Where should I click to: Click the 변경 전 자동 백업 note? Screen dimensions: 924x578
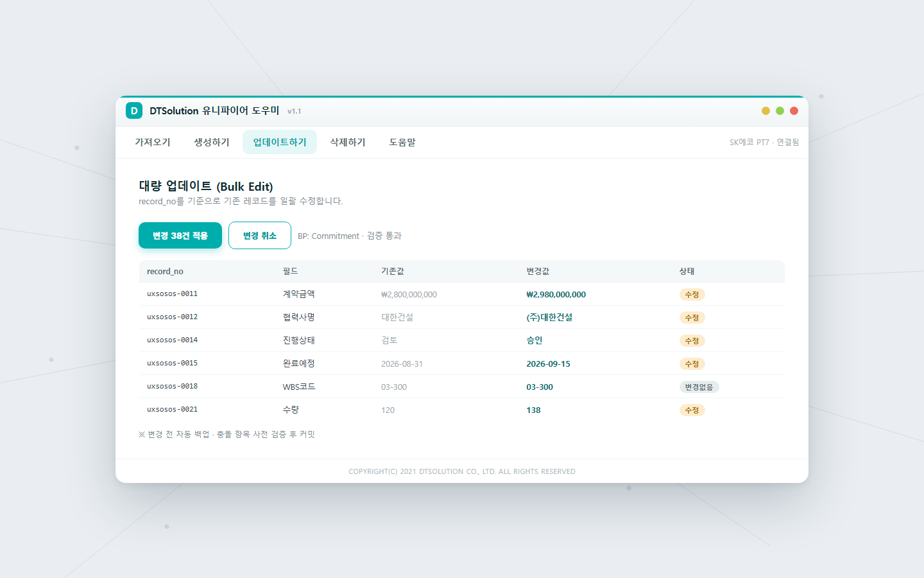227,434
